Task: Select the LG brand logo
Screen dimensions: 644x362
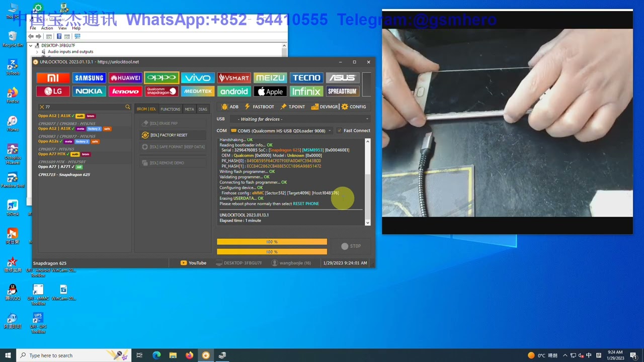Action: pyautogui.click(x=53, y=92)
